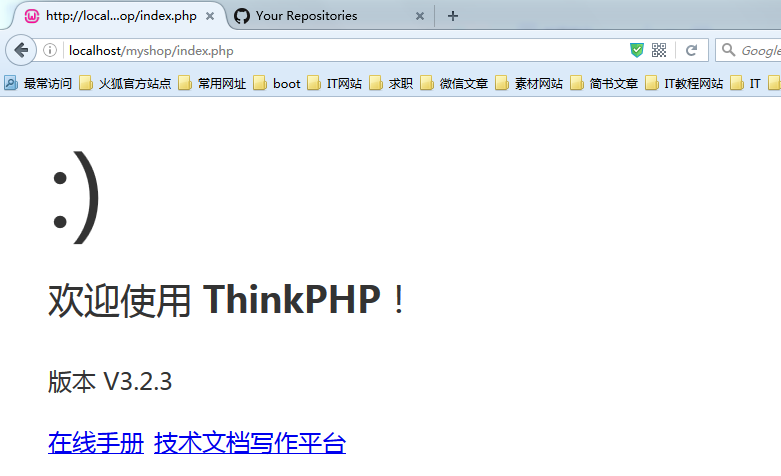Click the browser back arrow button
This screenshot has height=476, width=781.
coord(21,50)
